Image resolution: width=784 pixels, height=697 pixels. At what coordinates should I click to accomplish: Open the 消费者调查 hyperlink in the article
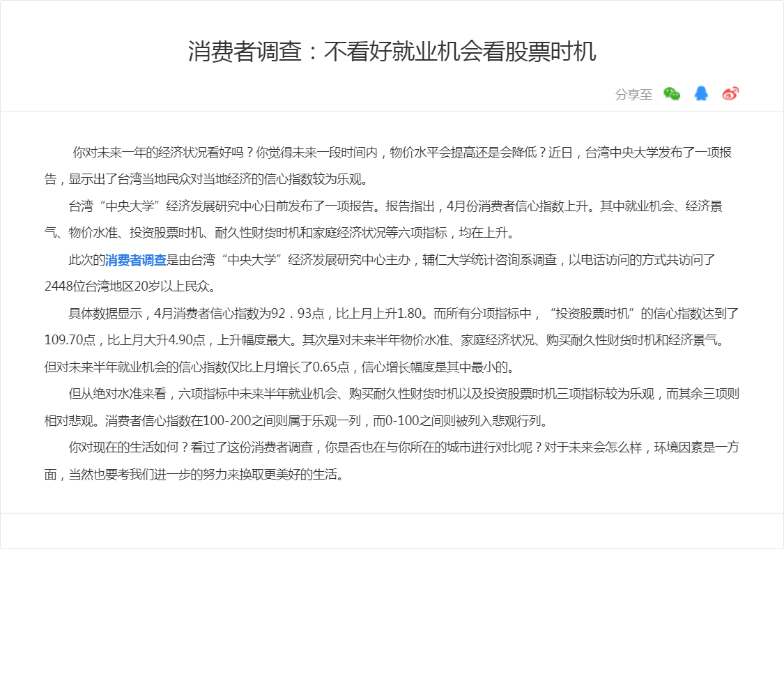click(135, 260)
